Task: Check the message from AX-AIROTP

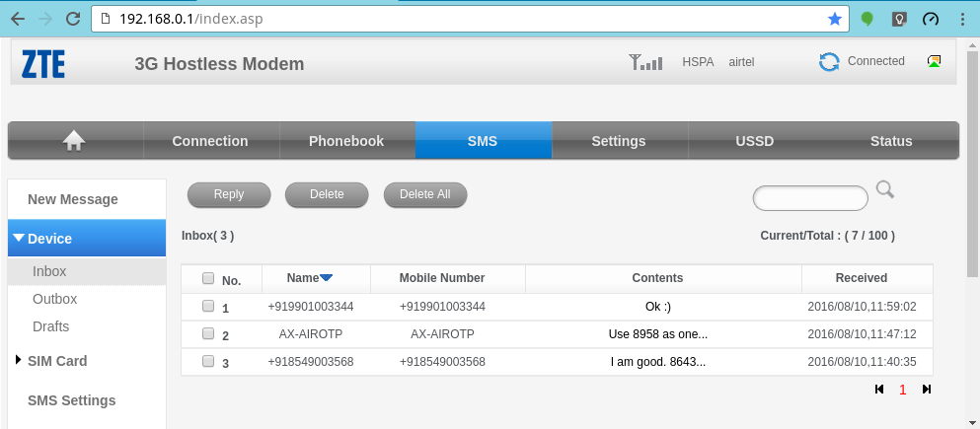Action: pos(208,334)
